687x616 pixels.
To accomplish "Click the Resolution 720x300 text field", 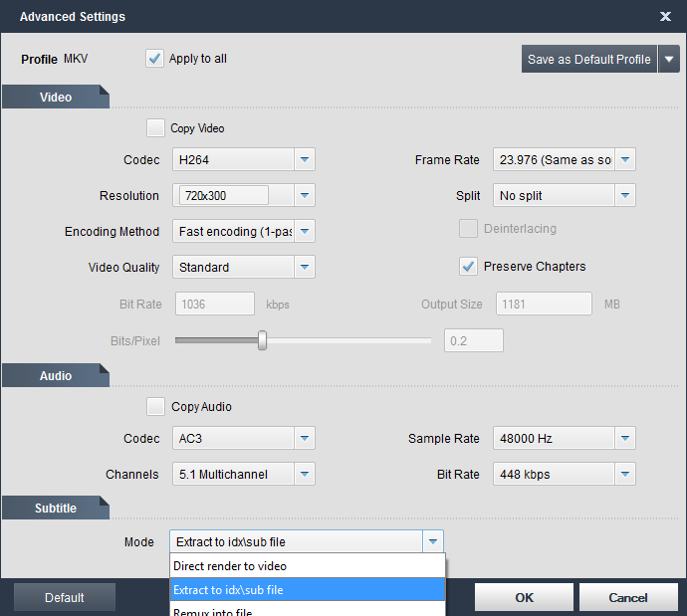I will click(225, 196).
